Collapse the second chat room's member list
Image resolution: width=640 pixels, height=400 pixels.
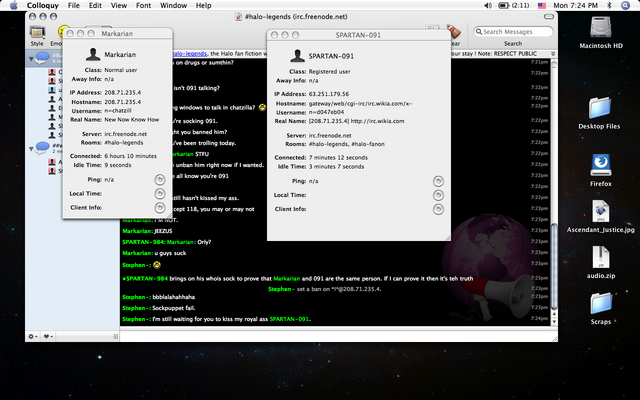[x=31, y=149]
